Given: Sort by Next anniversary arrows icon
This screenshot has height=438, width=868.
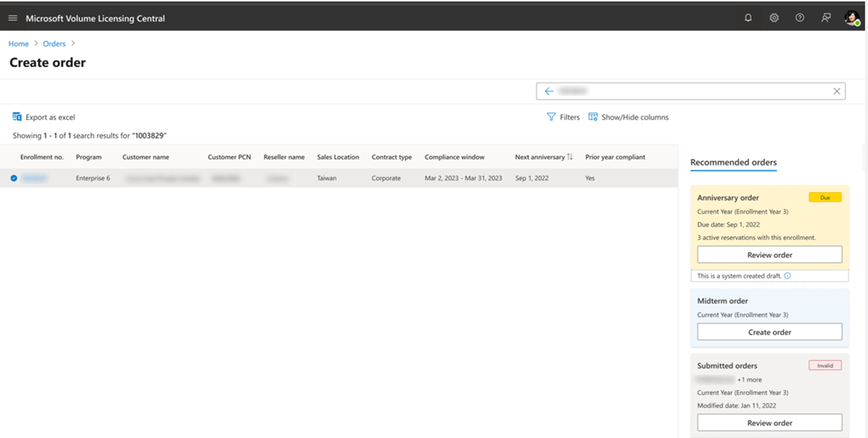Looking at the screenshot, I should (570, 157).
